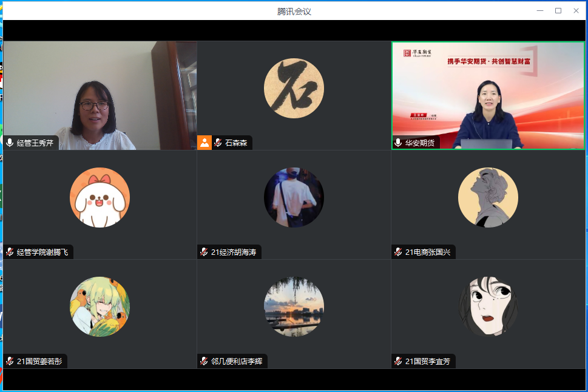This screenshot has height=392, width=588.
Task: Click the mic icon beside 21电商张国兴
Action: click(x=397, y=252)
